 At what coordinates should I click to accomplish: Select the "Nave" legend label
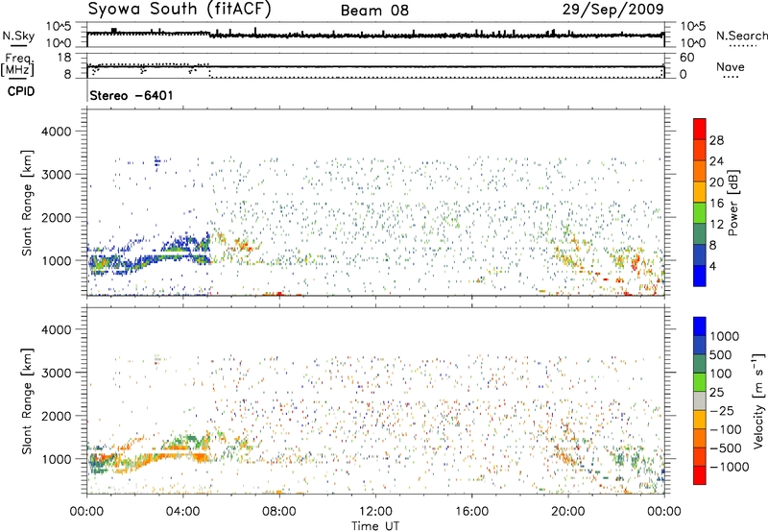[731, 66]
